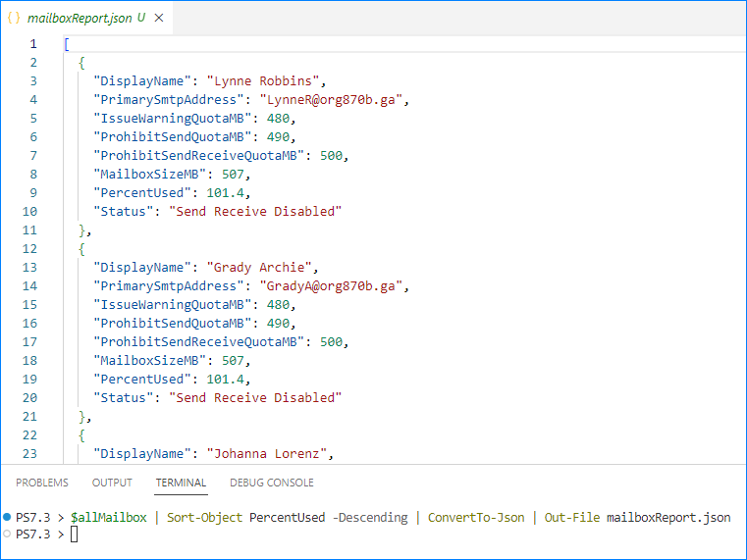Click the closing brace on line 11
Viewport: 747px width, 560px height.
81,230
